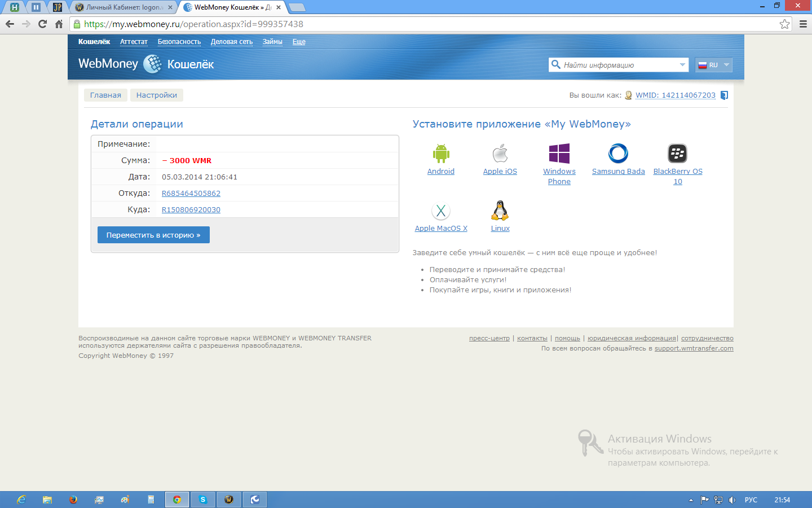812x508 pixels.
Task: Show hidden tray icons arrow
Action: pos(691,500)
